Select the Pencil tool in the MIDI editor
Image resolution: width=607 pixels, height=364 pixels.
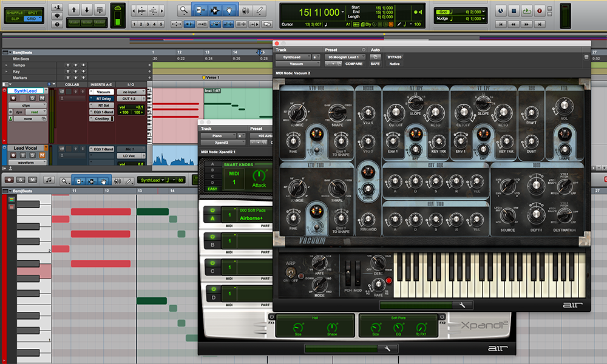(129, 181)
